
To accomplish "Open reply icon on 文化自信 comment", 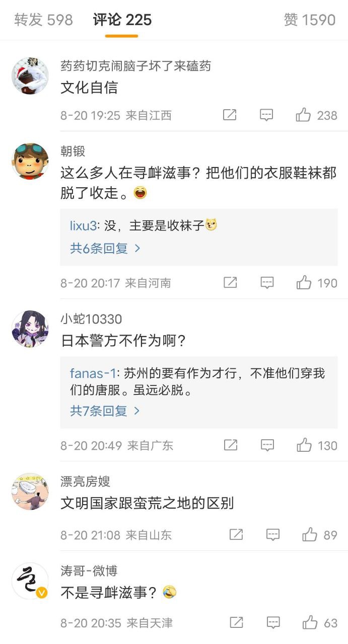I will pos(266,115).
